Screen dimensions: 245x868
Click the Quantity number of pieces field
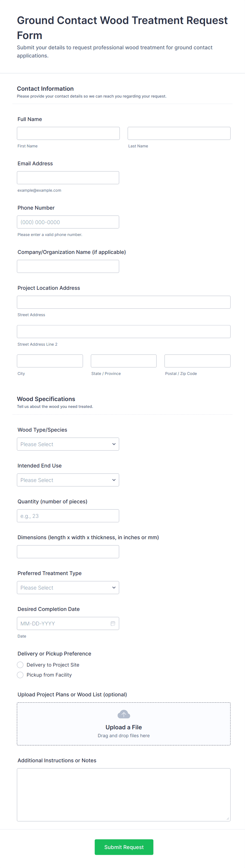click(x=68, y=516)
